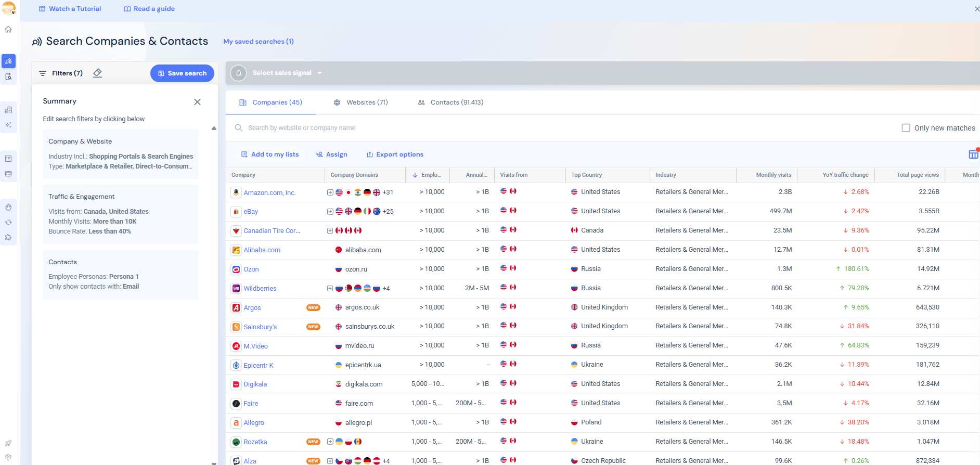
Task: Open the settings gear in sidebar
Action: 8,457
